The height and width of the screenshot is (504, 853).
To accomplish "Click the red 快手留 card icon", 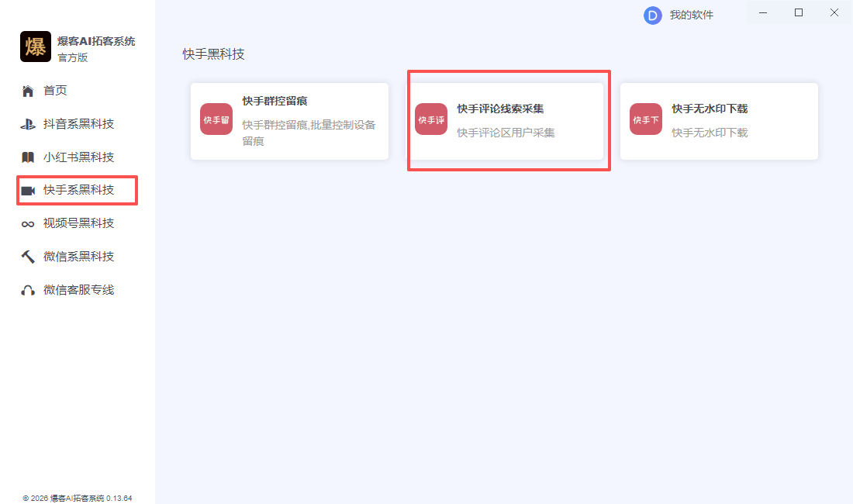I will (216, 119).
